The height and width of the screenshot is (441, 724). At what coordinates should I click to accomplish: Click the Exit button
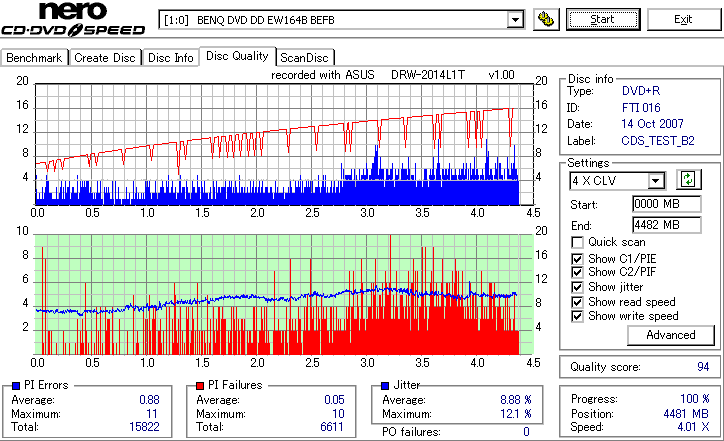point(683,19)
